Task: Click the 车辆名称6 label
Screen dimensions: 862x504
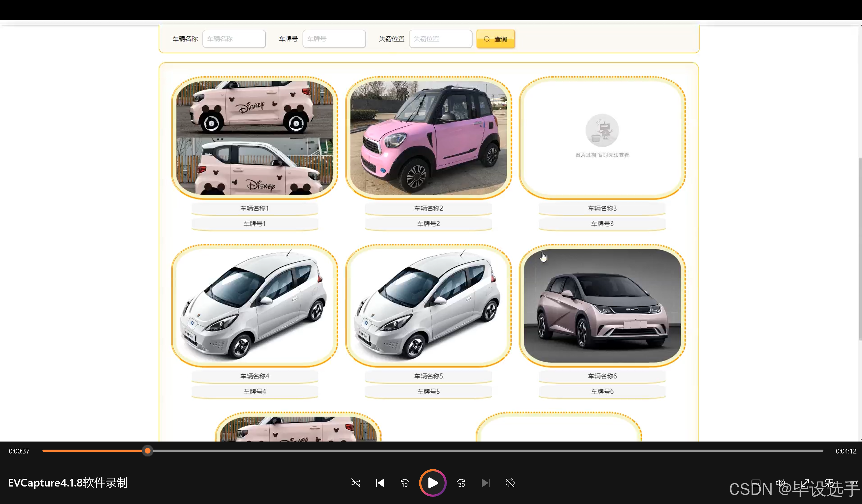Action: coord(603,376)
